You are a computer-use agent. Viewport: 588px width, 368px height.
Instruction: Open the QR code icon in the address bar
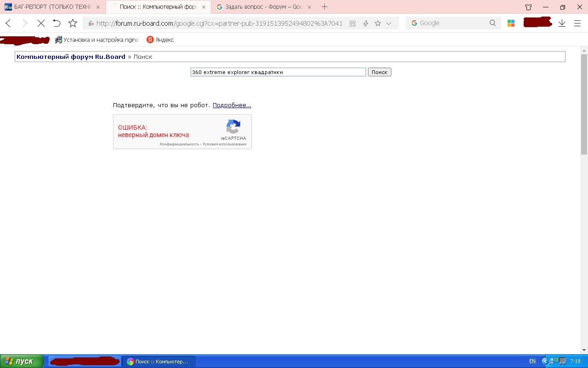pyautogui.click(x=352, y=23)
